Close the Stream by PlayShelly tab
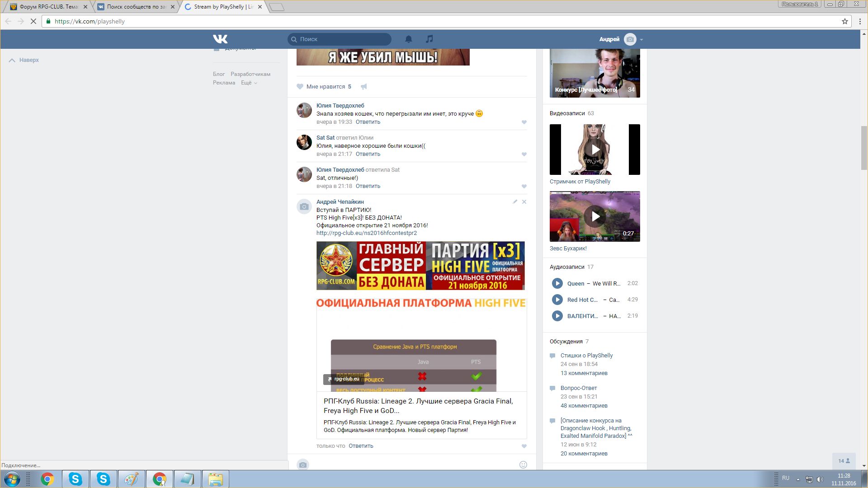This screenshot has height=488, width=868. click(260, 7)
